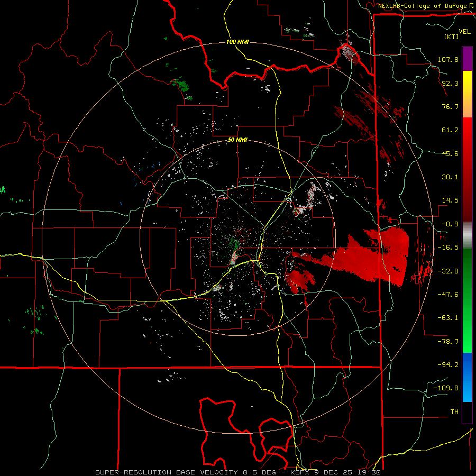Select the -47.6 legend value
Screen dimensions: 476x476
tap(448, 295)
